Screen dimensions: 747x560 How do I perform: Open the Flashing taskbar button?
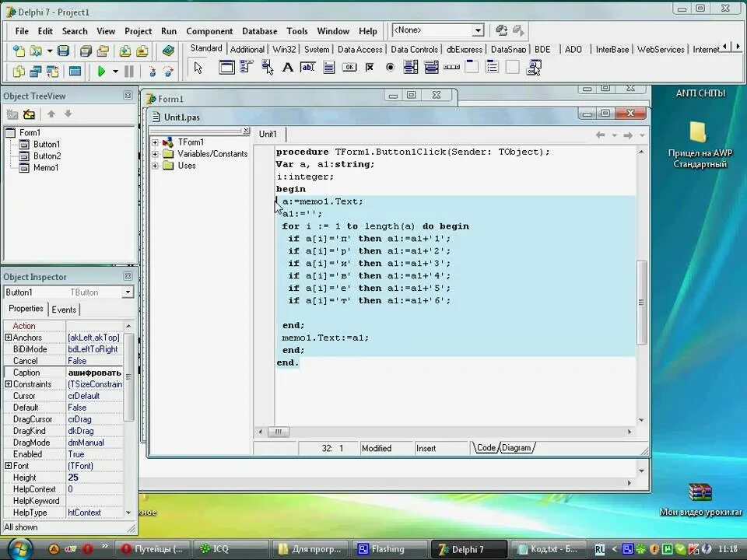click(x=388, y=549)
